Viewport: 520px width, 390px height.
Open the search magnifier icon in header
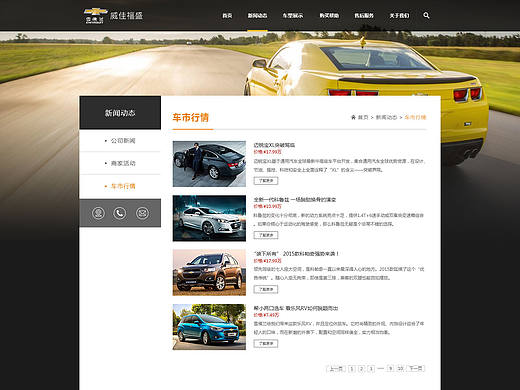click(426, 15)
